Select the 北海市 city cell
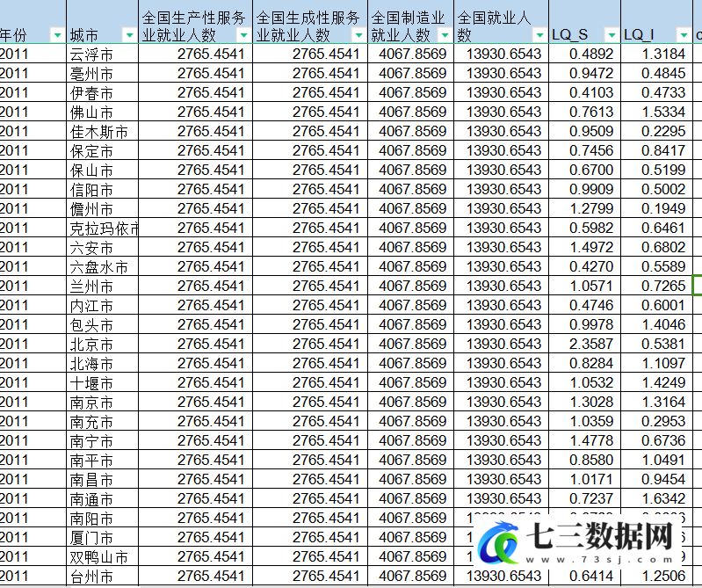The image size is (702, 588). coord(102,363)
